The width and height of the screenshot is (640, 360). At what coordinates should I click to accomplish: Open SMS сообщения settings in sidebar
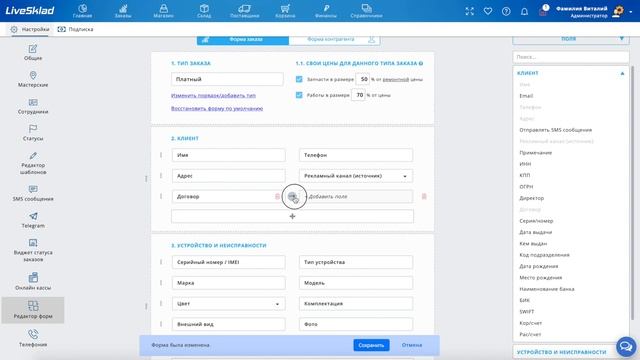(x=33, y=193)
